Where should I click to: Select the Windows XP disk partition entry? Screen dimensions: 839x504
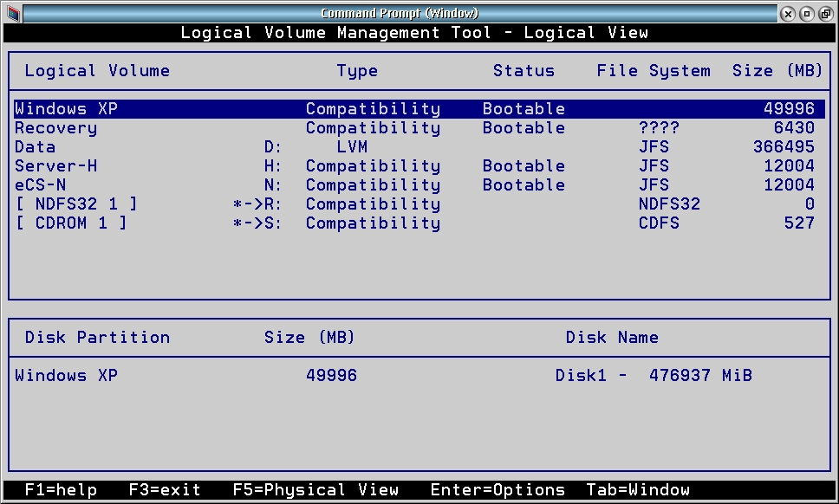pos(67,376)
